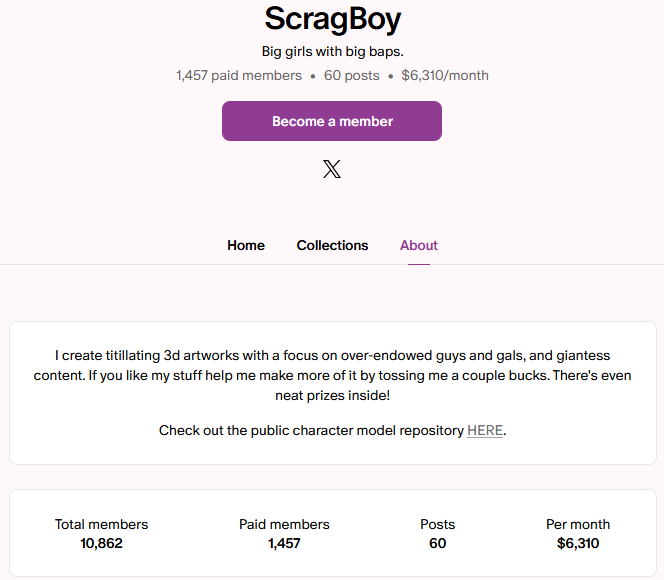Click the Become a member button
This screenshot has width=664, height=580.
(x=332, y=121)
